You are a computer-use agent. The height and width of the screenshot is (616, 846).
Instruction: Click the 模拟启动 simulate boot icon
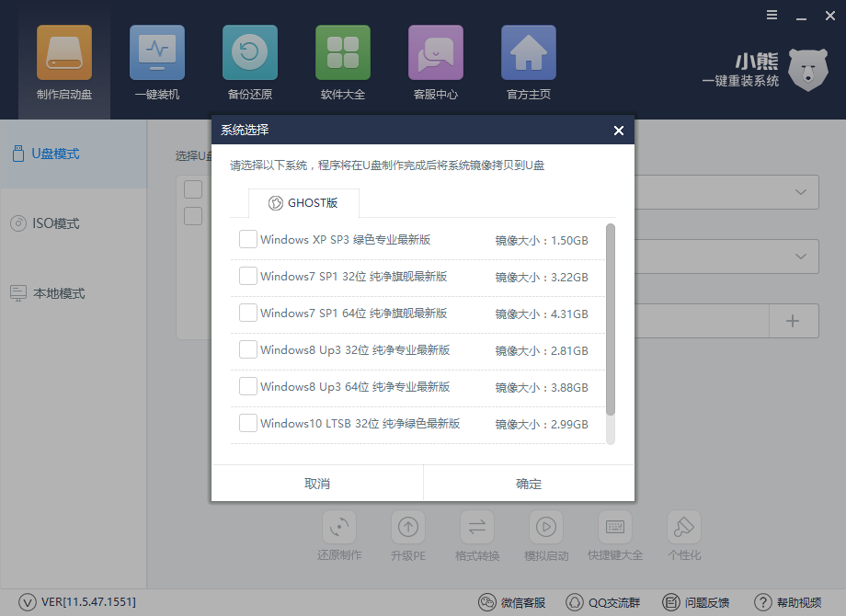[546, 527]
